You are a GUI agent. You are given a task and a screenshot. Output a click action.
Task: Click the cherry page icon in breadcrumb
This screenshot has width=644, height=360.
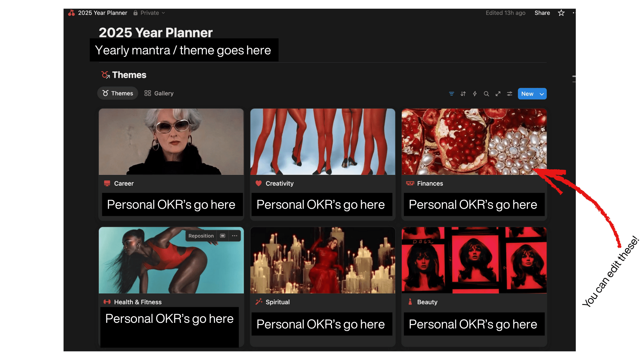point(72,13)
